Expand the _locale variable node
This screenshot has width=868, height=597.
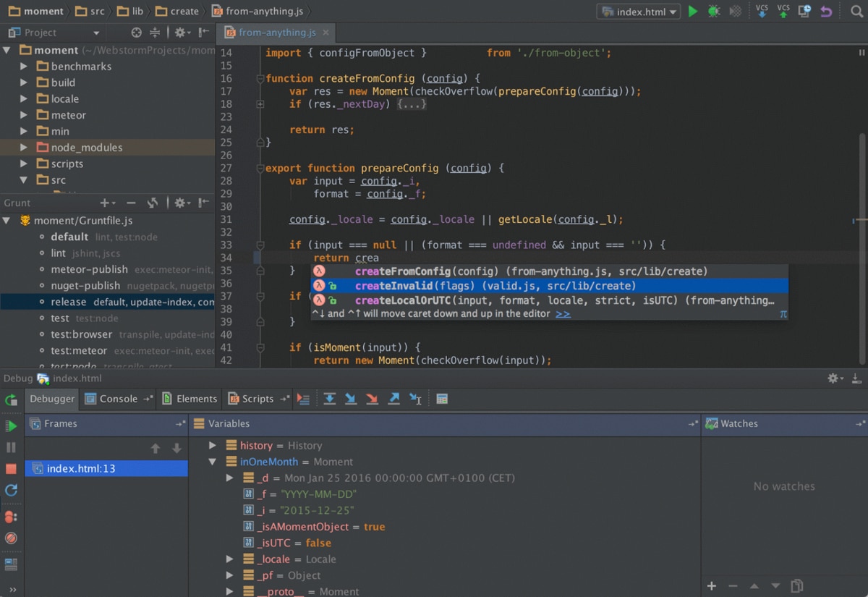[x=230, y=559]
